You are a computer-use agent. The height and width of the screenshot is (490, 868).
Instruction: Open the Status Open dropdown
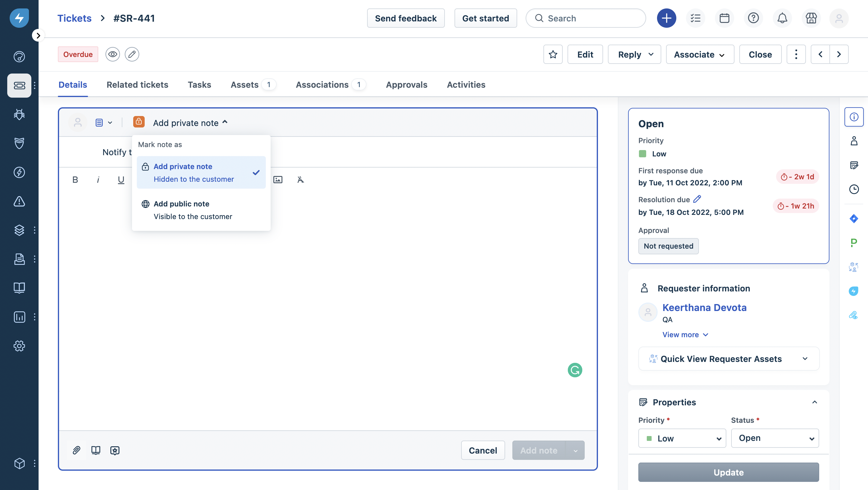click(x=775, y=438)
